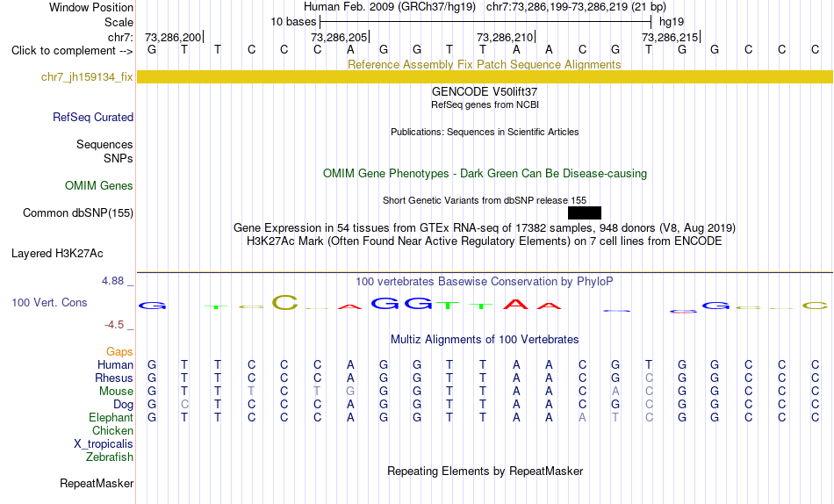The width and height of the screenshot is (834, 504).
Task: Click the OMIM Gene Phenotypes track title
Action: pos(485,174)
